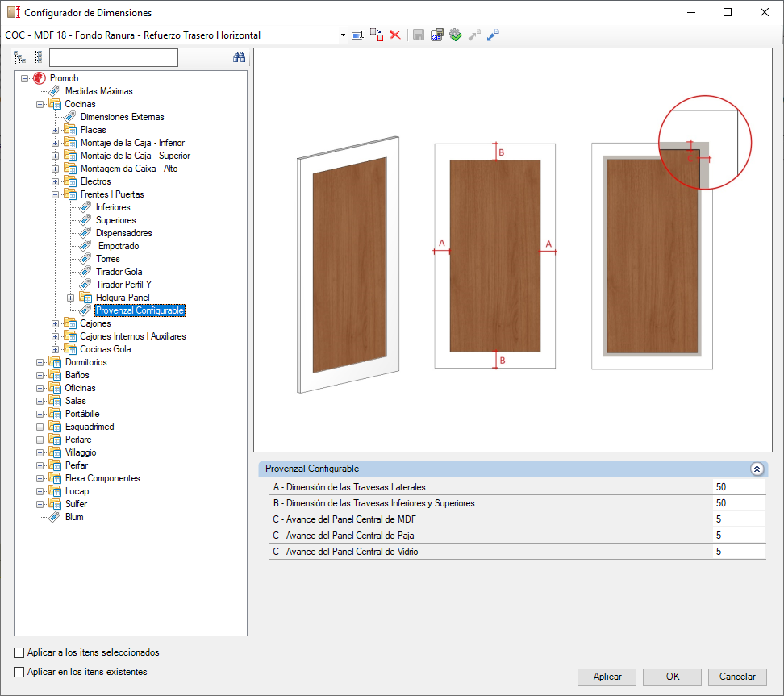Expand the Placas folder
Screen dimensions: 784x696
(x=56, y=130)
